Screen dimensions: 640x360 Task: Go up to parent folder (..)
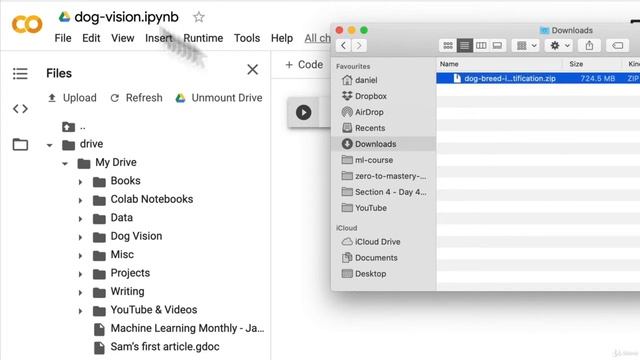click(x=73, y=127)
